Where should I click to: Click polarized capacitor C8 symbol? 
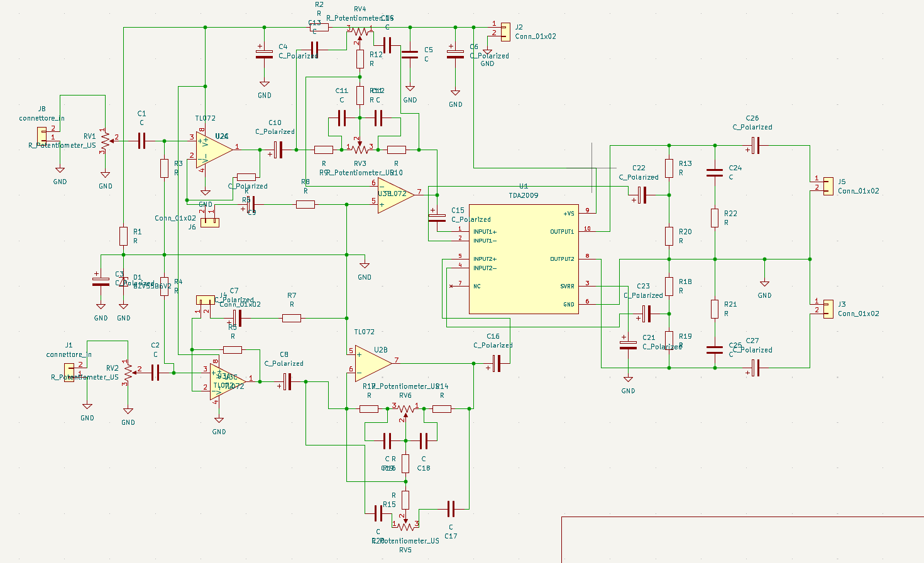287,381
